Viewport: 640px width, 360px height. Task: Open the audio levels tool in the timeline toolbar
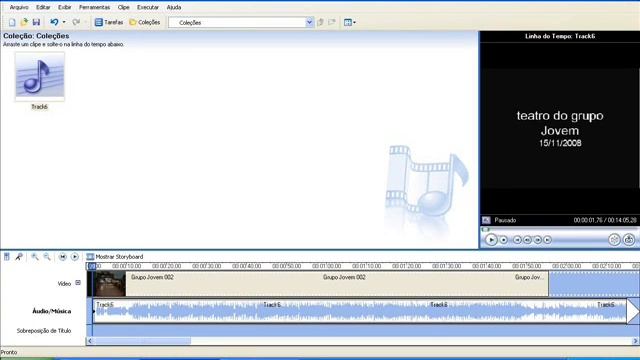point(7,257)
